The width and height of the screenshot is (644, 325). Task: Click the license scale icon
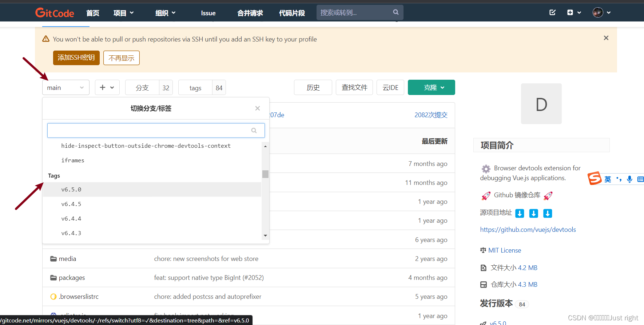pos(483,250)
